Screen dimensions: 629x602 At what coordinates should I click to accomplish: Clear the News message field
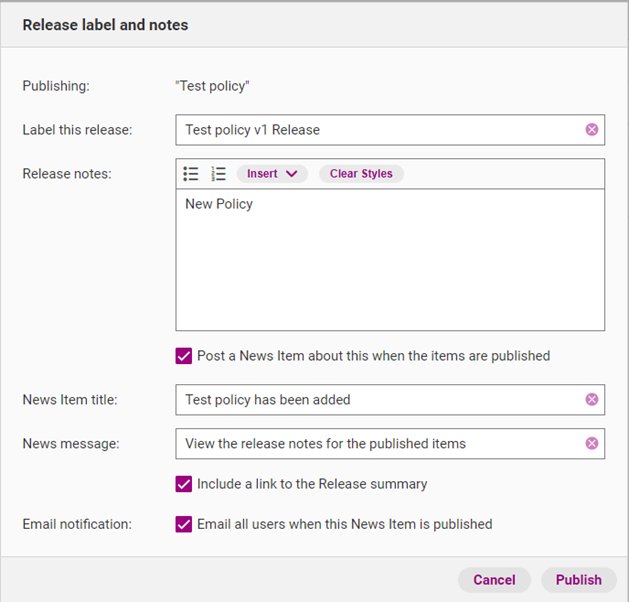pyautogui.click(x=591, y=444)
